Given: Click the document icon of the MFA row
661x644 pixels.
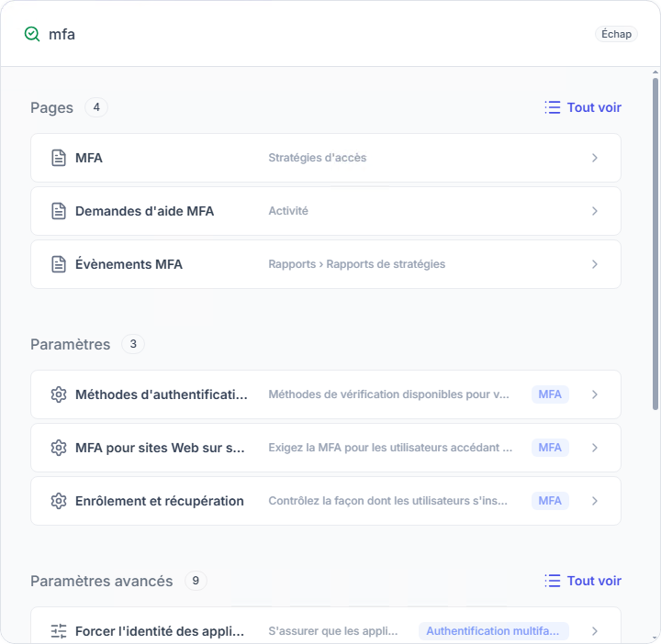Looking at the screenshot, I should (59, 158).
